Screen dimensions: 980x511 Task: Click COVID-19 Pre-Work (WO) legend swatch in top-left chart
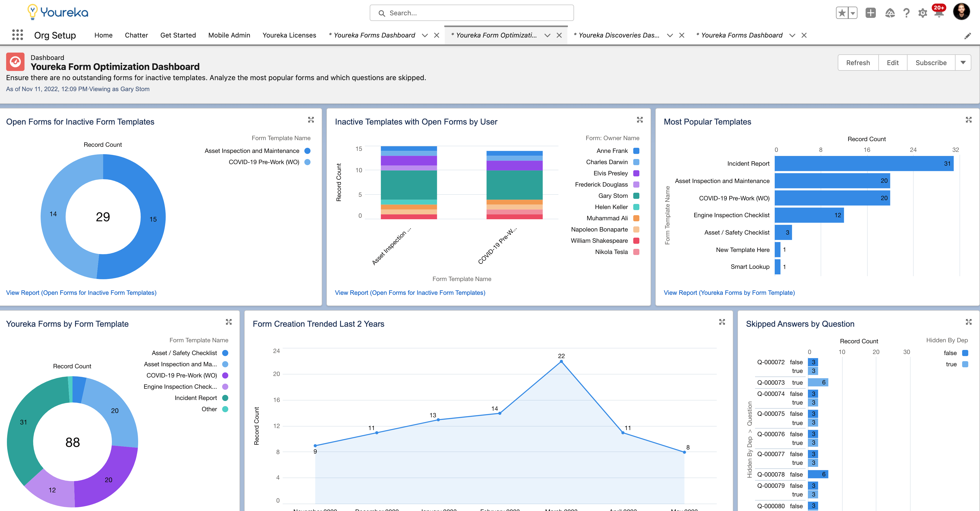[307, 162]
